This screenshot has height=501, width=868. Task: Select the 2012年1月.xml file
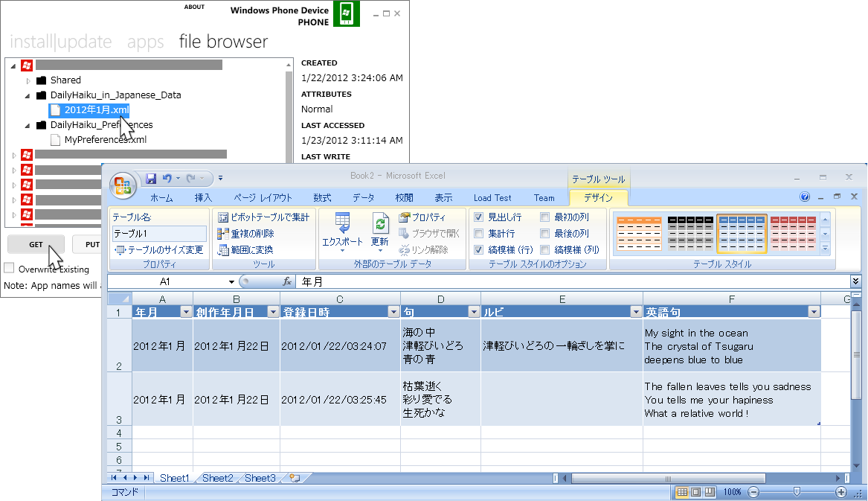point(90,109)
